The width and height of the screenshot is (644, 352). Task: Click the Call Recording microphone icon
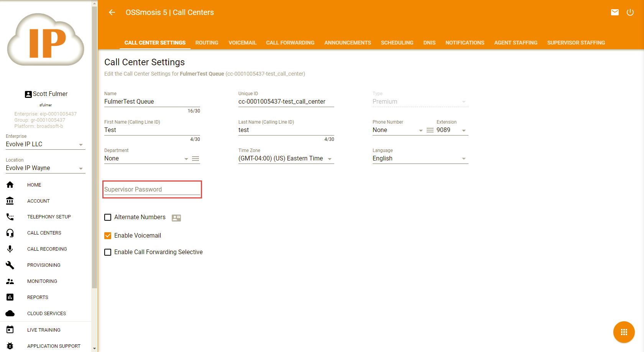[x=10, y=249]
